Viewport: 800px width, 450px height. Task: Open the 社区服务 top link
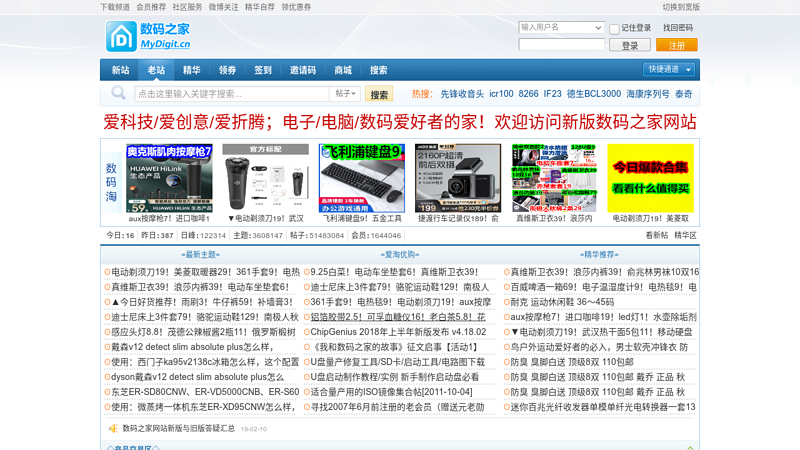pos(187,7)
